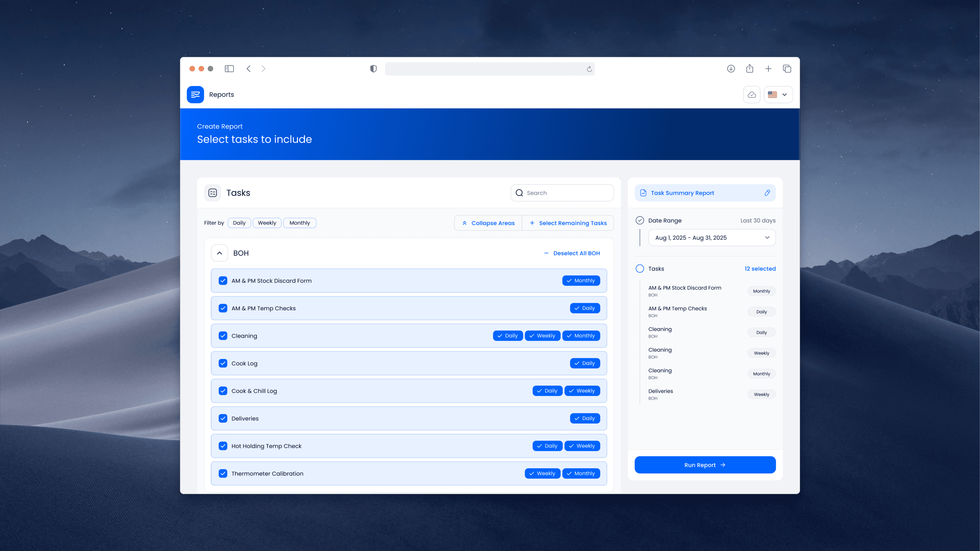Click the cloud sync icon
Viewport: 980px width, 551px height.
coord(751,94)
